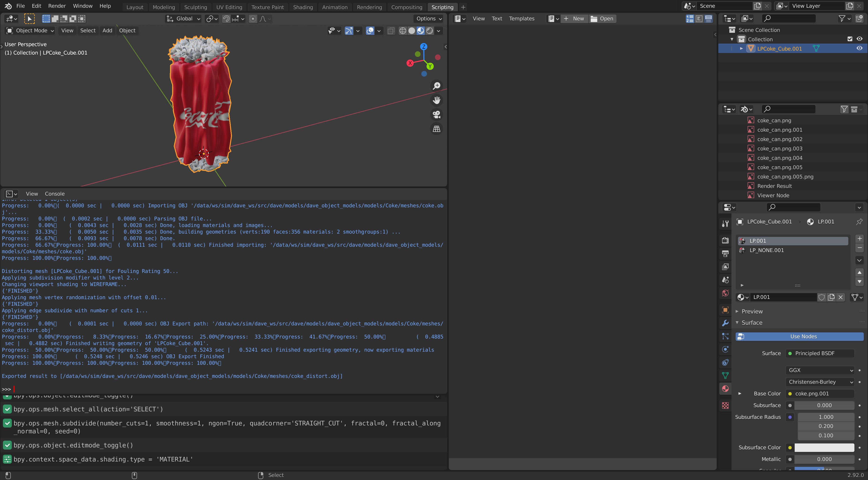Image resolution: width=868 pixels, height=480 pixels.
Task: Open Texture properties checker tab
Action: [725, 406]
